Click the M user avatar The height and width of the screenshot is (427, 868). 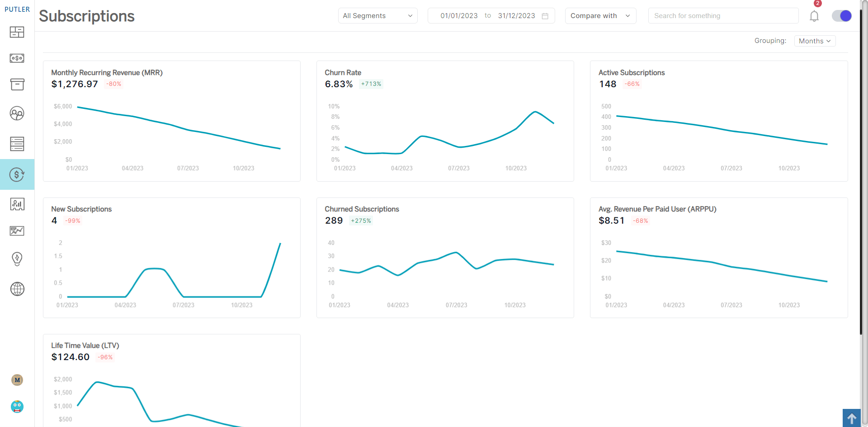point(17,380)
